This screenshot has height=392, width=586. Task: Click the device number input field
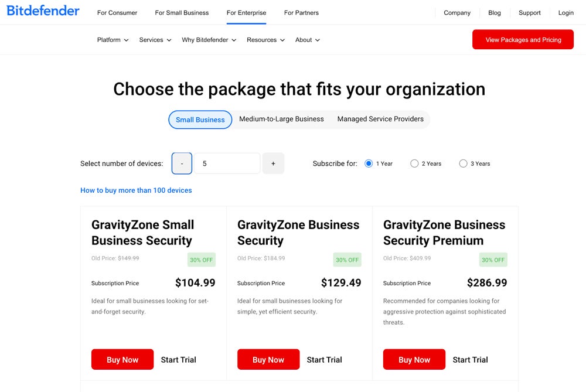227,163
